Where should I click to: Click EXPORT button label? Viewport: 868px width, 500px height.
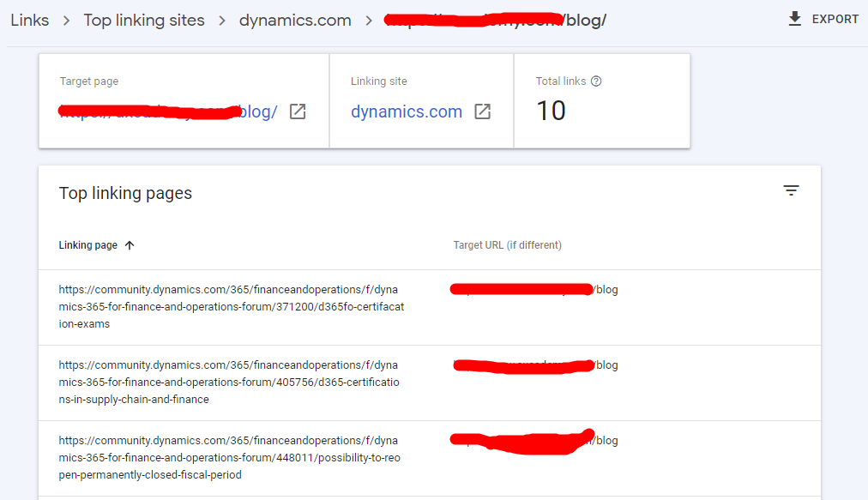tap(835, 20)
